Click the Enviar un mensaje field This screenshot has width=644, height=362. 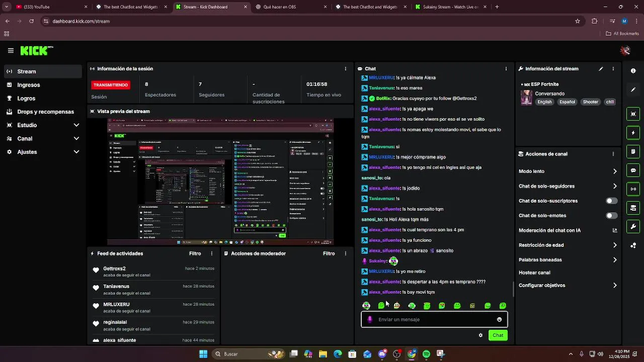click(434, 320)
